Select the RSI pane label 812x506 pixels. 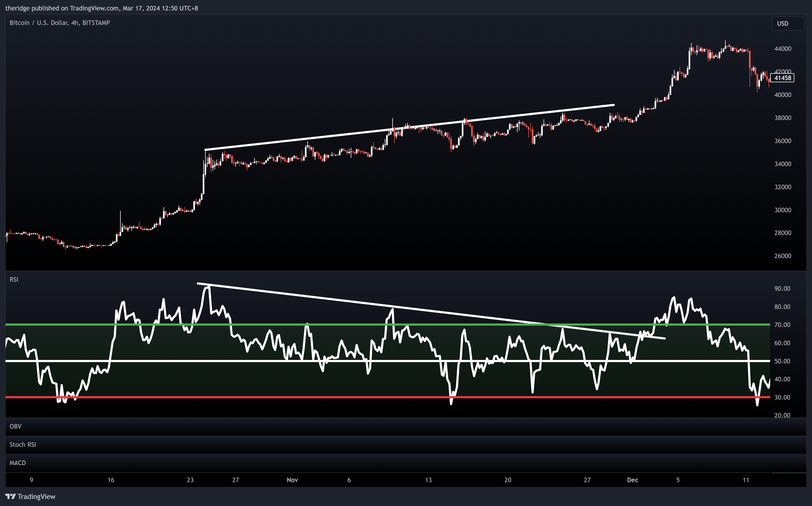[14, 280]
